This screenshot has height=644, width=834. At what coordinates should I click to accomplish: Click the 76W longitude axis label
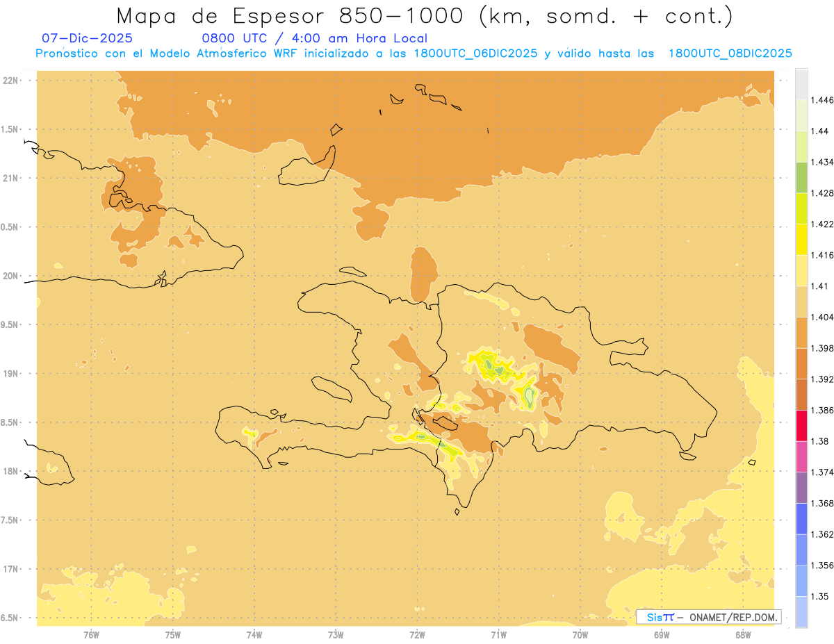(91, 634)
